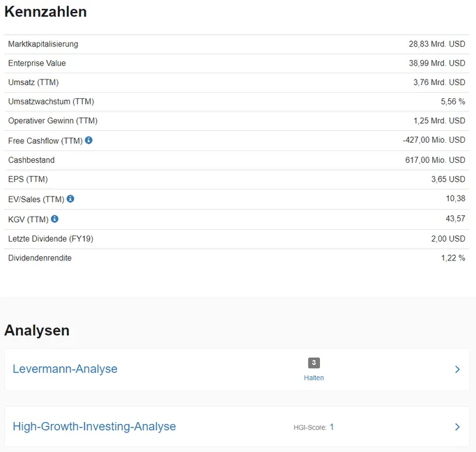Click the Levermann score badge 3

(314, 363)
